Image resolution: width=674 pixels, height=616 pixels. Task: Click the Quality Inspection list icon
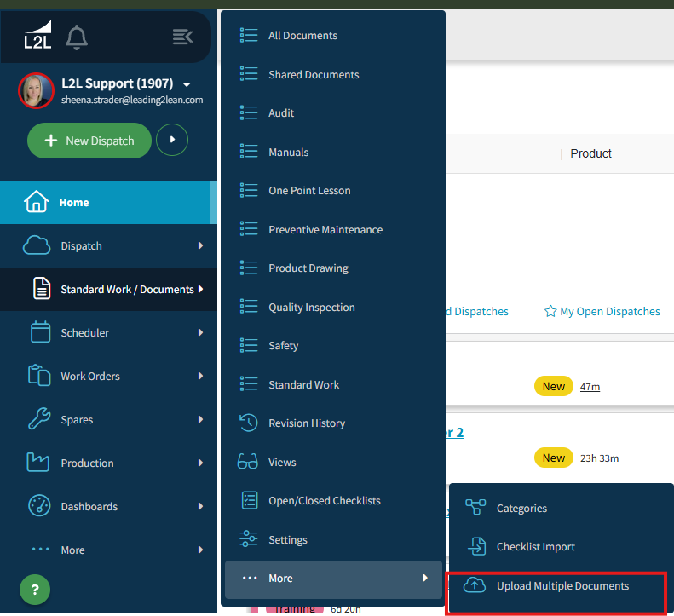tap(249, 307)
